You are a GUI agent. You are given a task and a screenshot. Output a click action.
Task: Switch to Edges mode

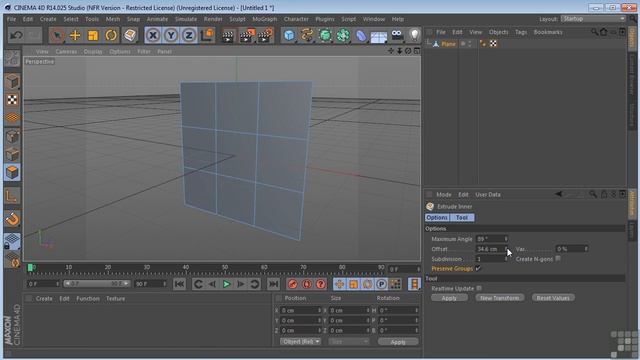tap(12, 155)
